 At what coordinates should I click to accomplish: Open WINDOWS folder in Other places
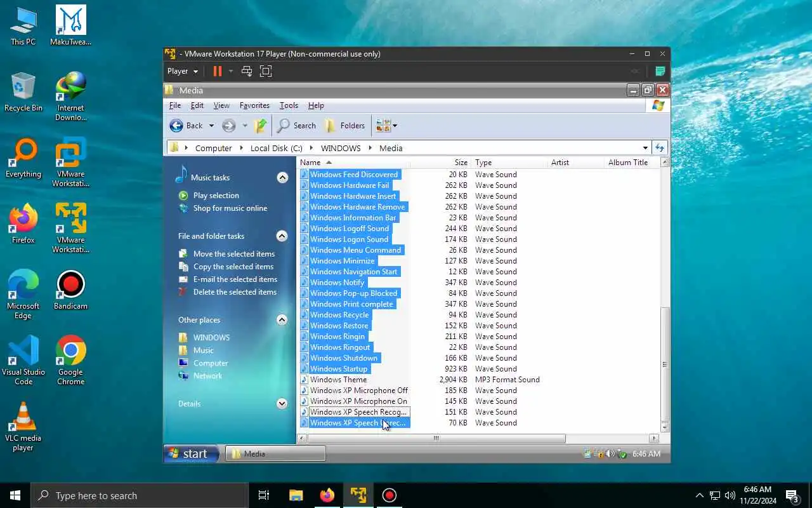[x=211, y=338]
